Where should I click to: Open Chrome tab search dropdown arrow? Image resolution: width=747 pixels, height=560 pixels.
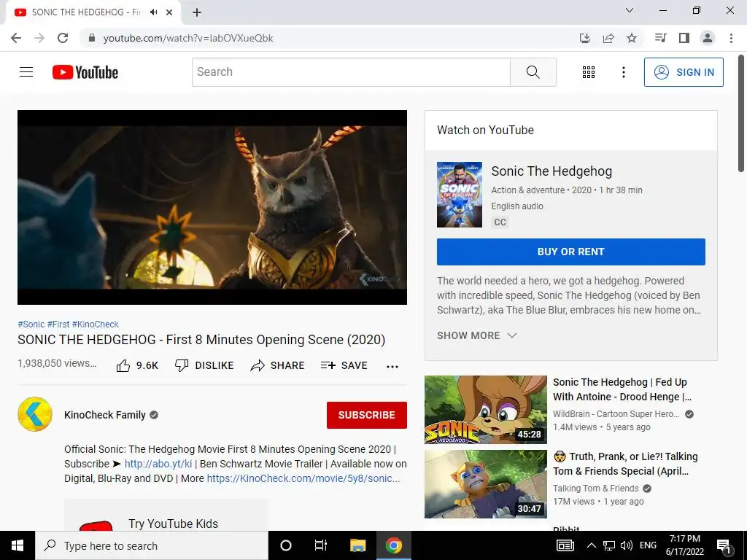tap(630, 10)
